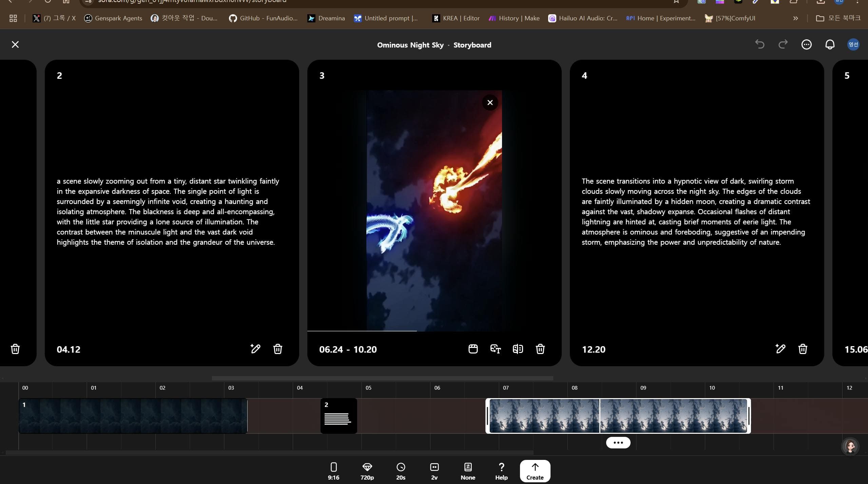Open the Help menu
868x484 pixels.
coord(501,471)
